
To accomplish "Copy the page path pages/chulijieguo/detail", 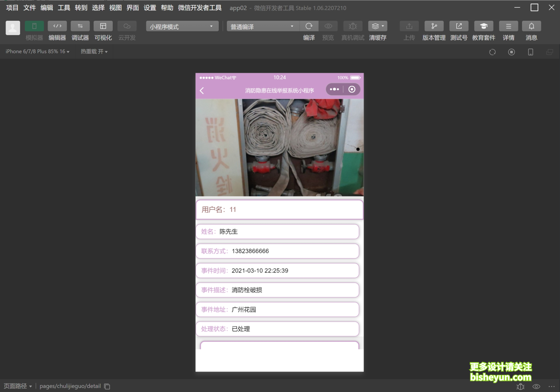I will tap(107, 386).
